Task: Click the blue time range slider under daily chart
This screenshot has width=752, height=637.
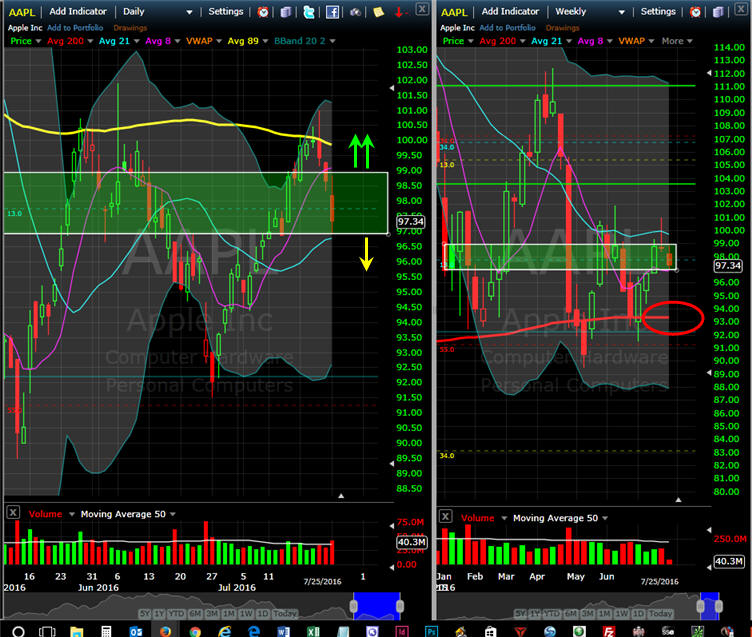Action: tap(375, 605)
